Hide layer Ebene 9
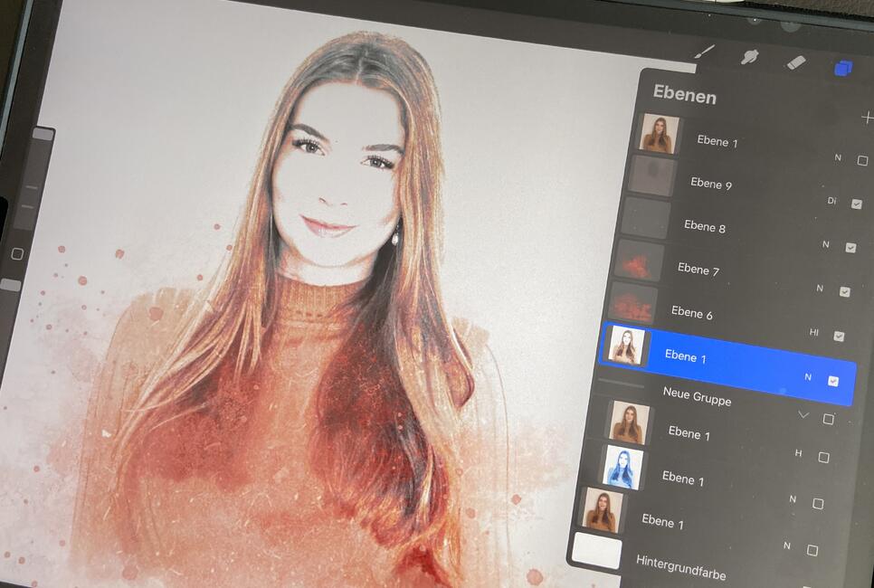Viewport: 874px width, 588px height. point(856,204)
